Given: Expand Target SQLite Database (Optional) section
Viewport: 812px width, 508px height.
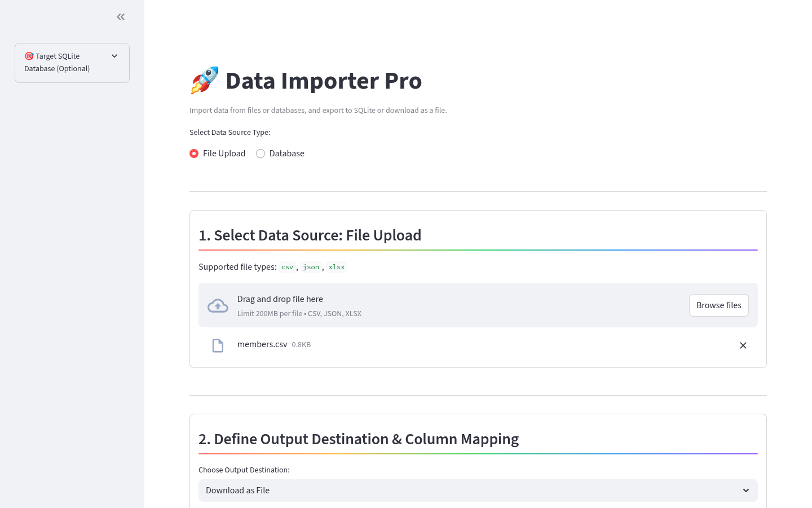Looking at the screenshot, I should pos(72,63).
